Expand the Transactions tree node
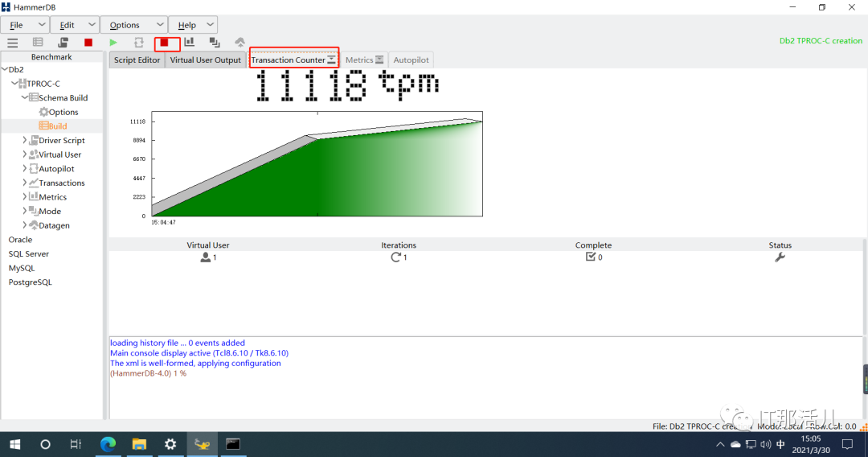The image size is (868, 457). pos(24,183)
